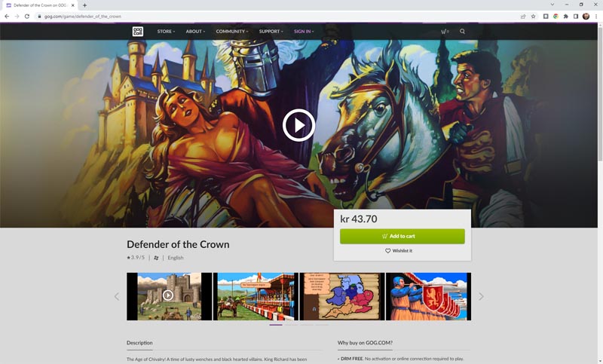The image size is (603, 364).
Task: Close the Defender of the Crown tab
Action: click(72, 5)
